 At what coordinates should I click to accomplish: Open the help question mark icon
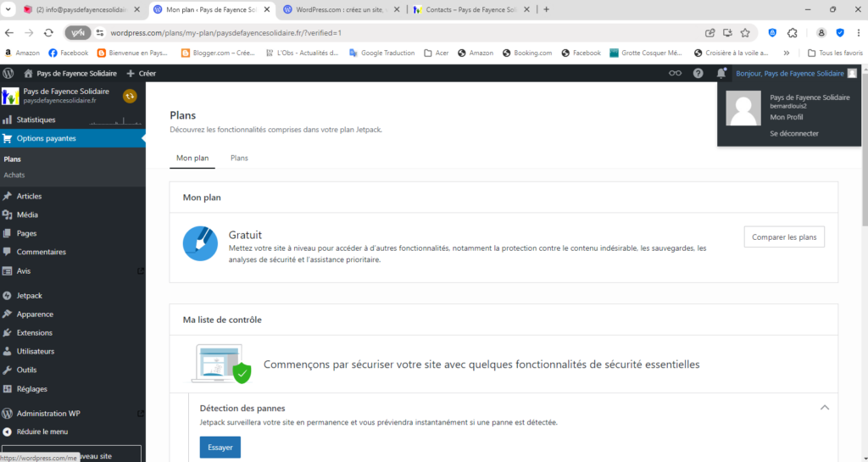[x=698, y=74]
